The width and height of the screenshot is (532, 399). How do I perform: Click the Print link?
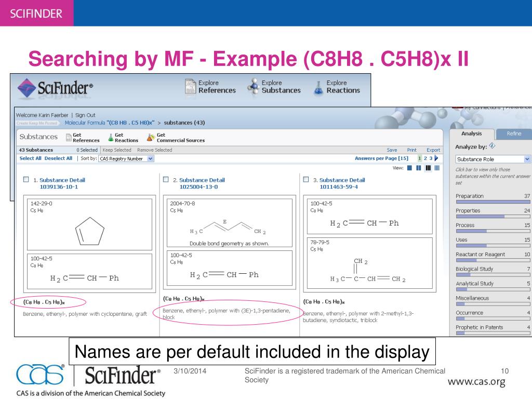click(x=411, y=150)
